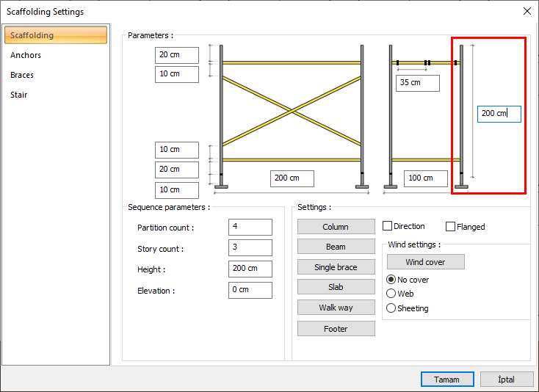Open Wind cover settings
The width and height of the screenshot is (539, 392).
click(x=425, y=262)
